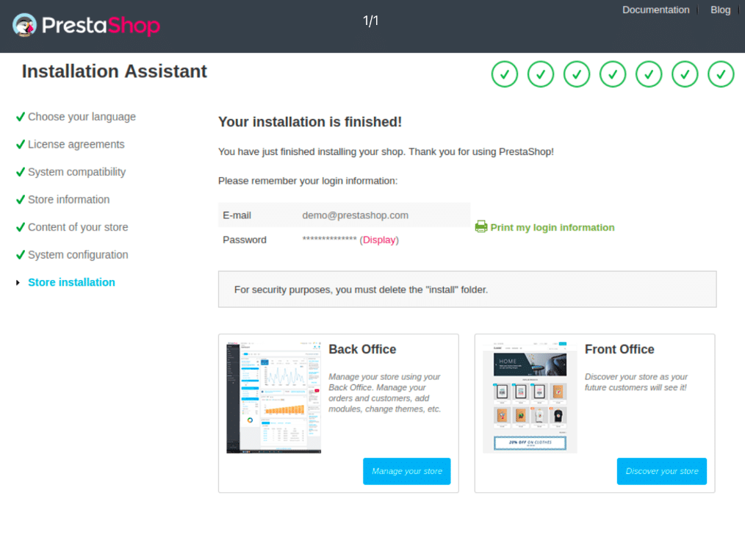Click the green check next to Store information

click(21, 199)
